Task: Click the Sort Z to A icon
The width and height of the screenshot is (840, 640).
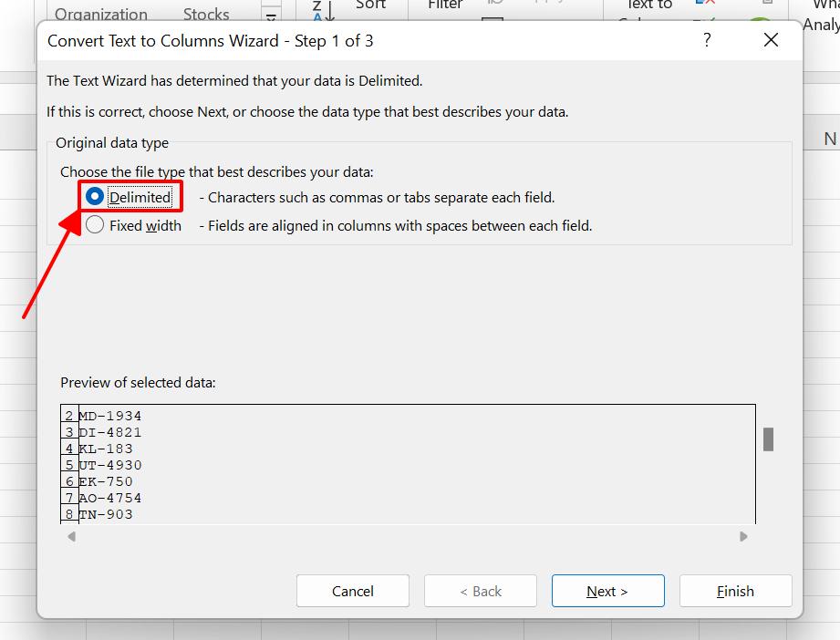Action: coord(324,11)
